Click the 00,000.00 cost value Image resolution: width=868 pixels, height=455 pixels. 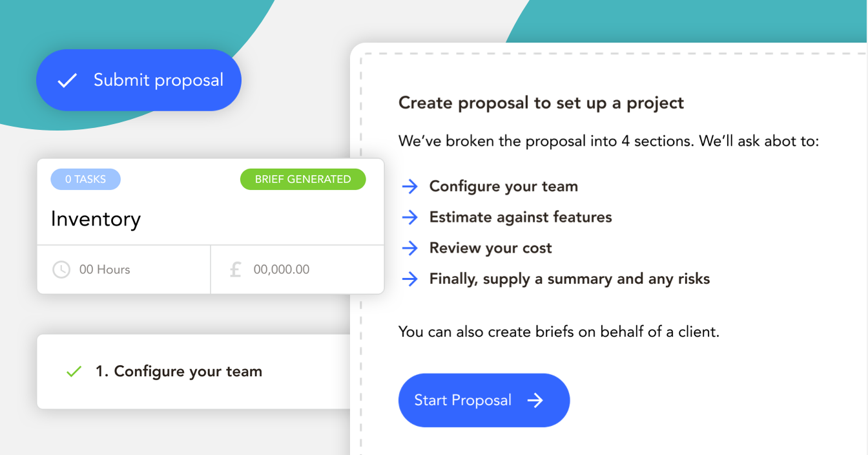coord(282,270)
